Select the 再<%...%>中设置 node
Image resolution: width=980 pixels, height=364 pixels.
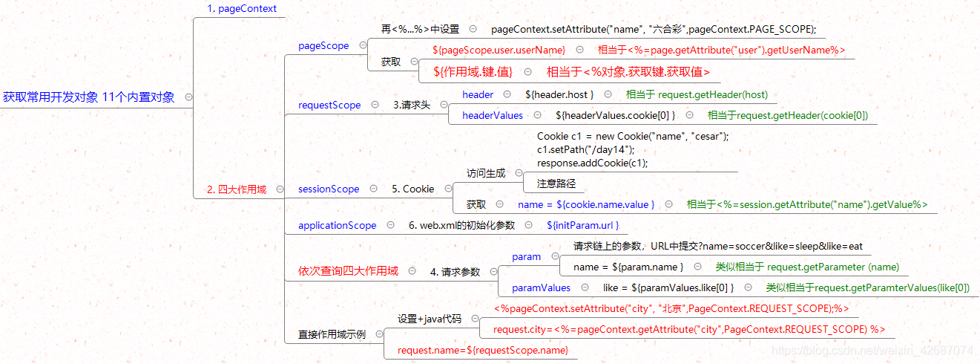(421, 29)
